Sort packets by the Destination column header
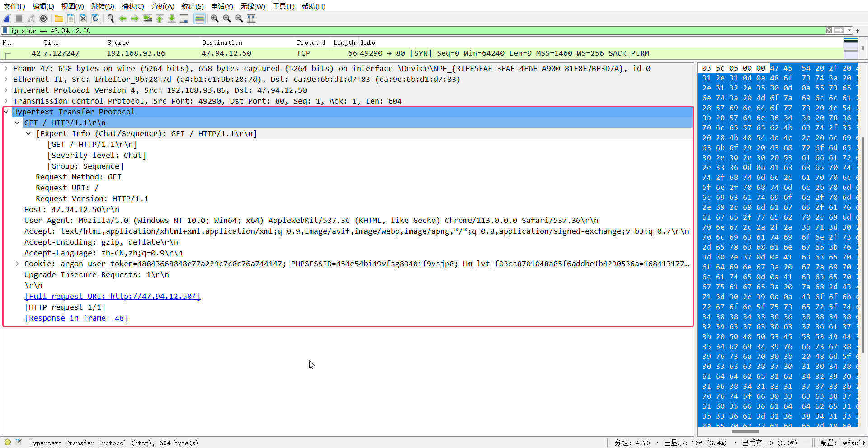Screen dimensions: 868x448 point(247,42)
